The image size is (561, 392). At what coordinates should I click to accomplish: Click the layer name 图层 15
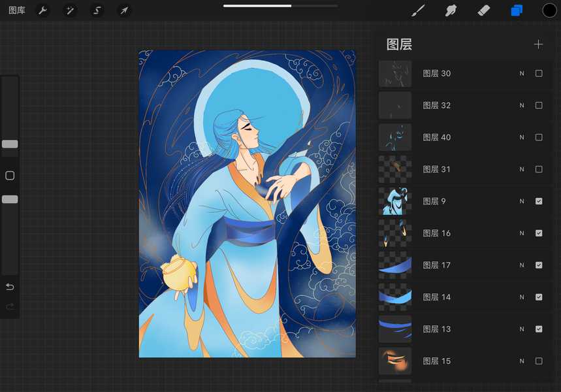coord(436,361)
